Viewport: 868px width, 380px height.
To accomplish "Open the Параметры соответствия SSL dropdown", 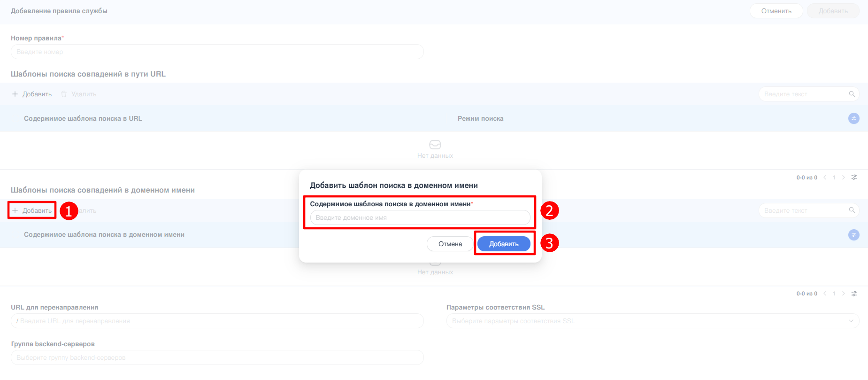I will pos(653,321).
